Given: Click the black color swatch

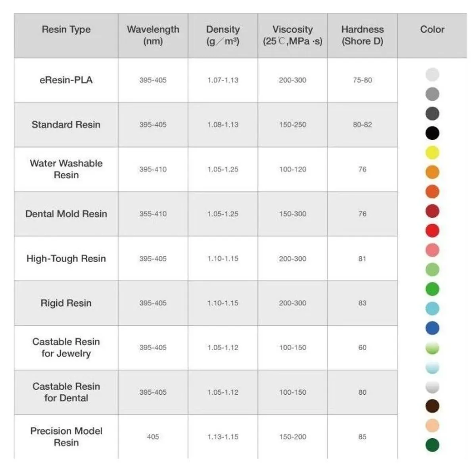Looking at the screenshot, I should click(x=432, y=133).
